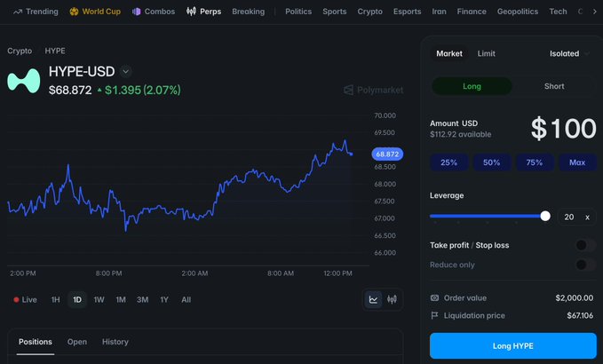Select the 1M chart range
The width and height of the screenshot is (603, 364).
(x=121, y=300)
